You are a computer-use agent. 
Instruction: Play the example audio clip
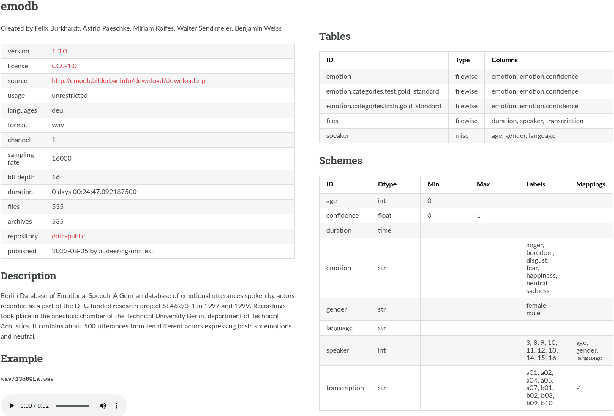[x=12, y=405]
